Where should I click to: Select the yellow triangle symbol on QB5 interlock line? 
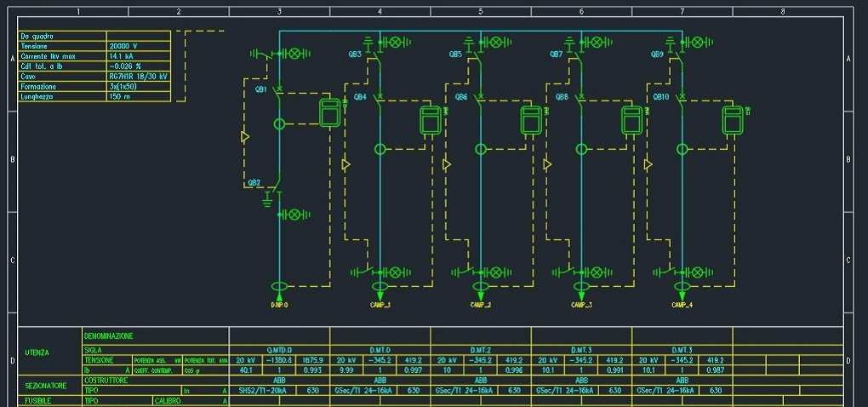pos(447,164)
